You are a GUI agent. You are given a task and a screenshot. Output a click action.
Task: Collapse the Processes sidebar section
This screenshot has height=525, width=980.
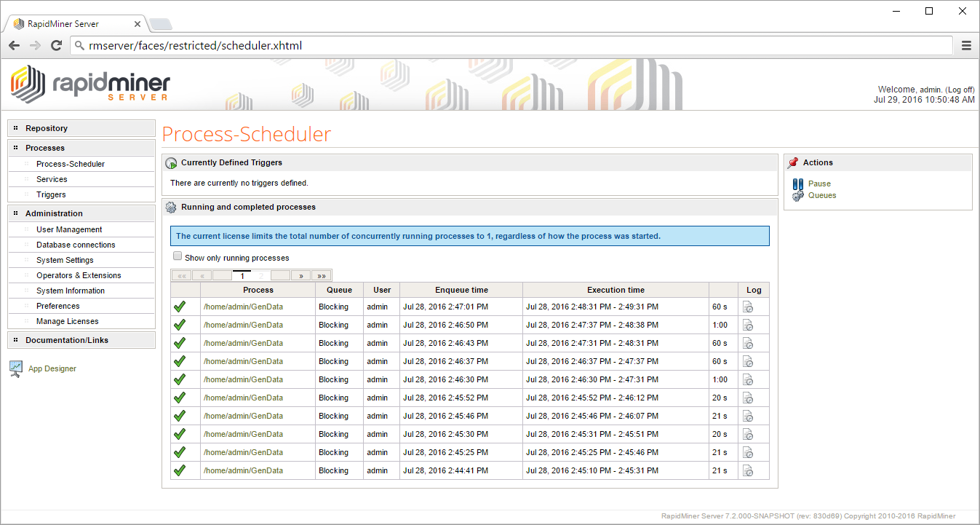(45, 148)
